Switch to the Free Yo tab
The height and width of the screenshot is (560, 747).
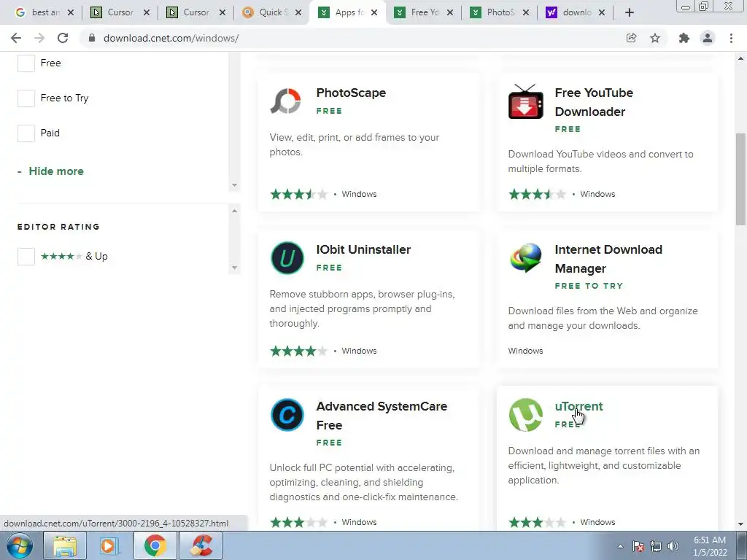click(x=423, y=12)
